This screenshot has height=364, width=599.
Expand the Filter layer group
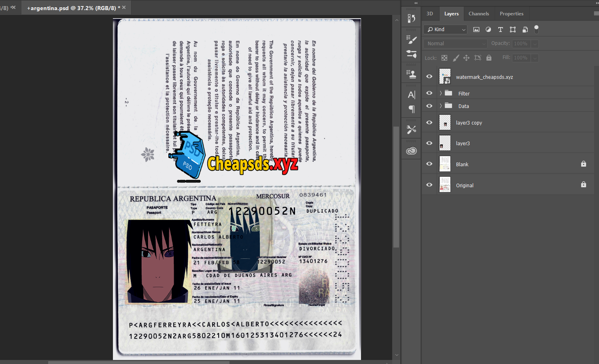click(x=441, y=93)
